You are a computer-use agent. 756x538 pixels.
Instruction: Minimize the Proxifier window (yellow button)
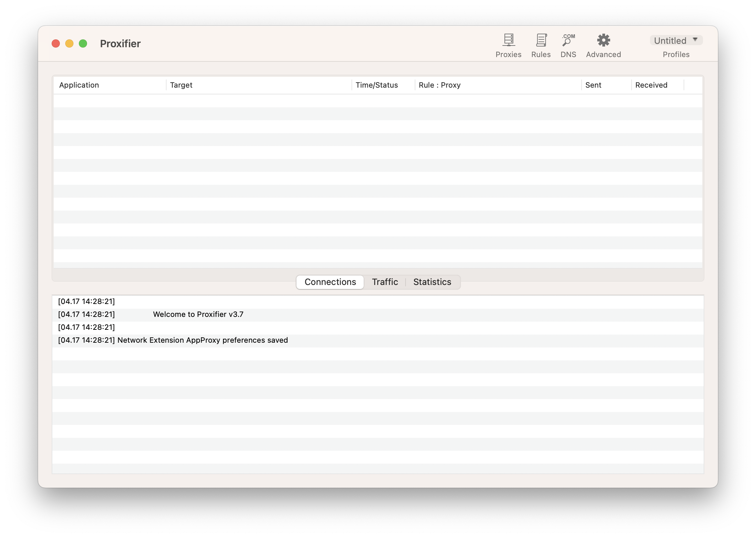click(69, 43)
